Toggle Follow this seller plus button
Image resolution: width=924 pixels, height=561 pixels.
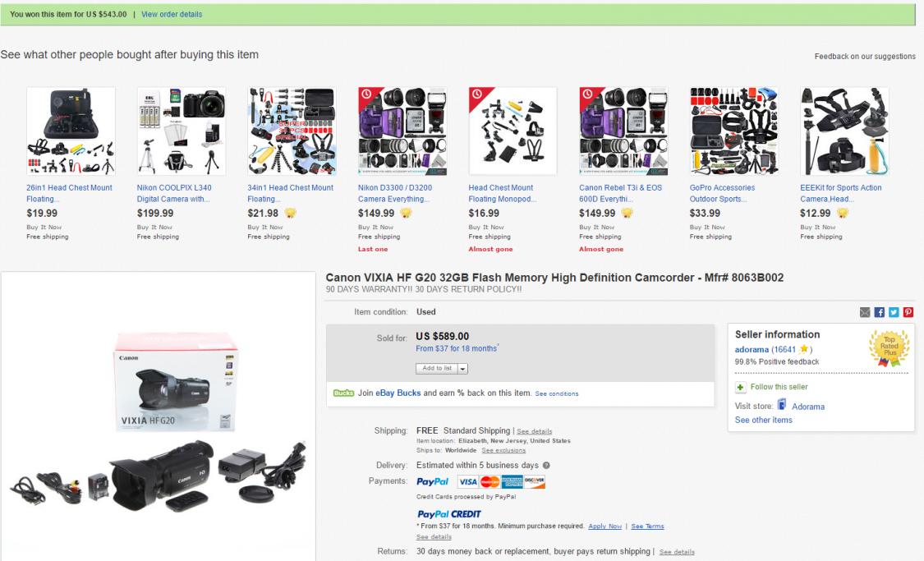(x=740, y=387)
